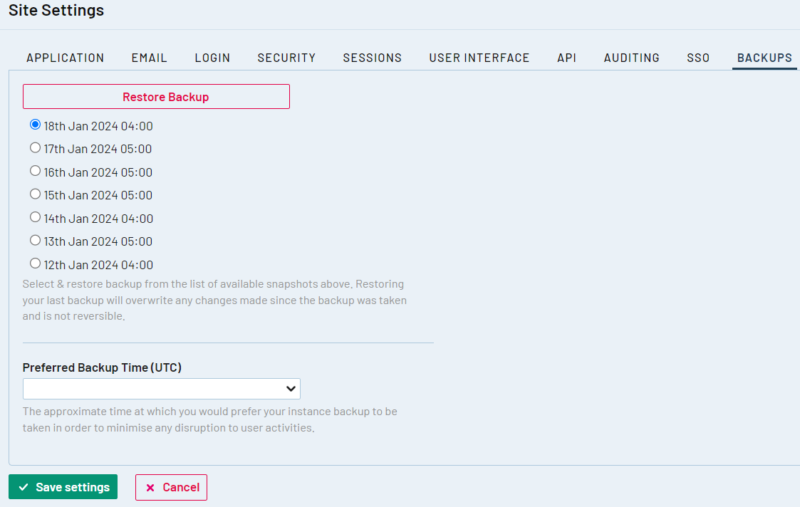
Task: Choose the 17th Jan 2024 05:00 radio button
Action: (x=35, y=148)
